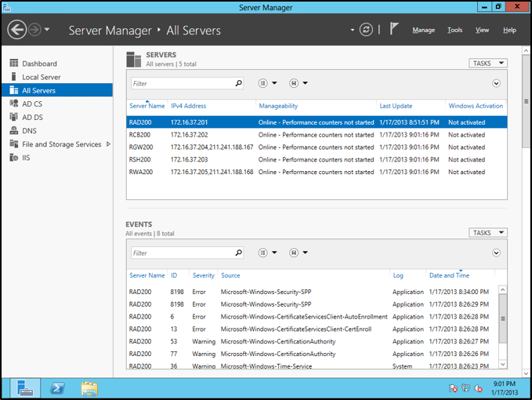Click the Events list vertical scrollbar
This screenshot has width=532, height=400.
point(502,318)
